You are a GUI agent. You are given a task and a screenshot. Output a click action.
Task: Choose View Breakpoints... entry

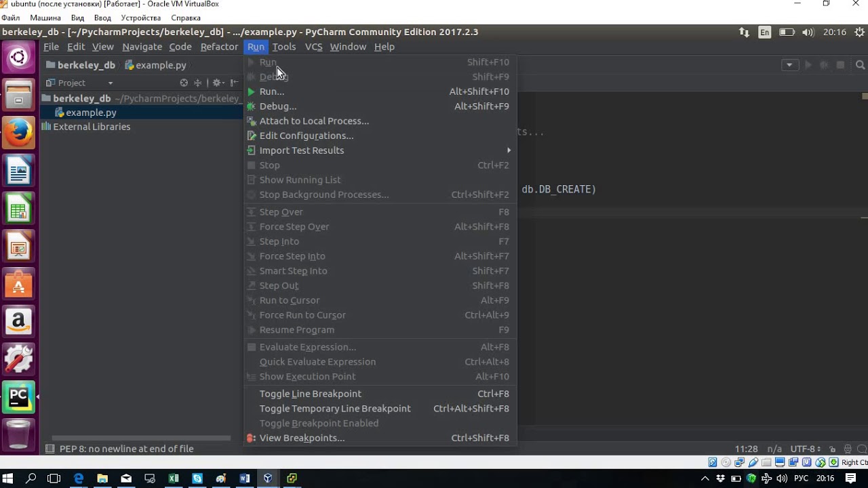(380, 438)
